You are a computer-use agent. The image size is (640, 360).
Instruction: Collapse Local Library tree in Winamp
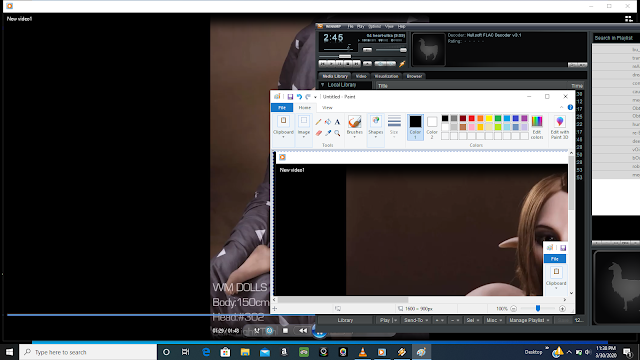[322, 85]
